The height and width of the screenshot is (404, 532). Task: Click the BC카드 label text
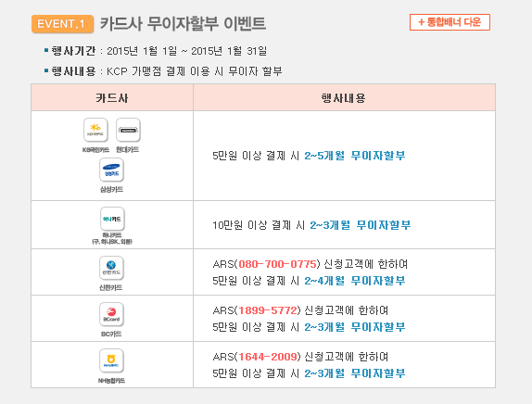[x=111, y=335]
